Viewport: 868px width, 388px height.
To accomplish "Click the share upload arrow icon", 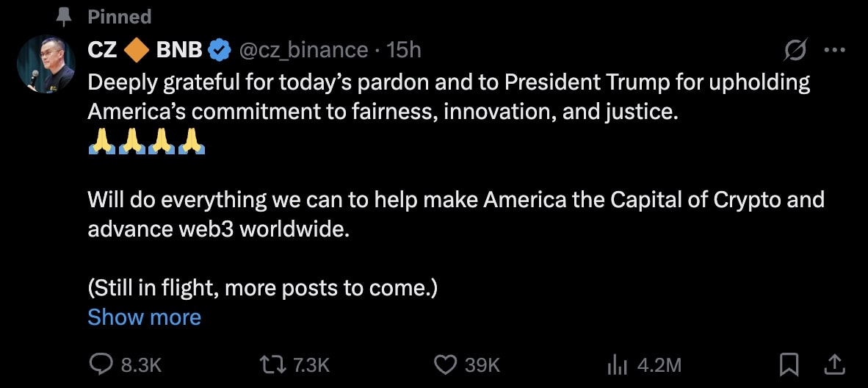I will pos(834,364).
